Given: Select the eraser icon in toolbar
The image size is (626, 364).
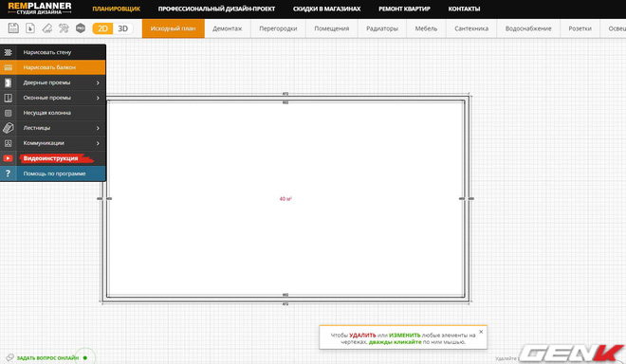Looking at the screenshot, I should pos(47,28).
